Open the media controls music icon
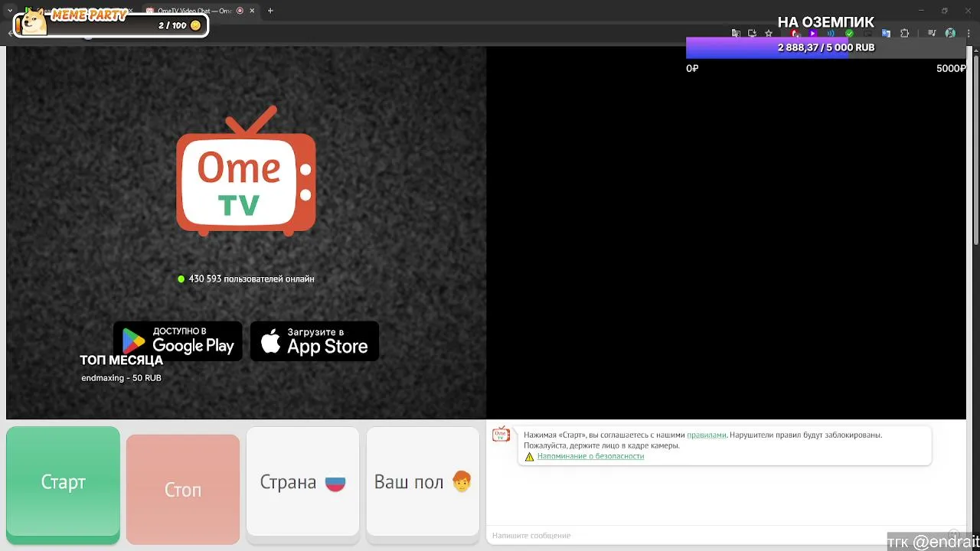The width and height of the screenshot is (980, 551). click(932, 34)
